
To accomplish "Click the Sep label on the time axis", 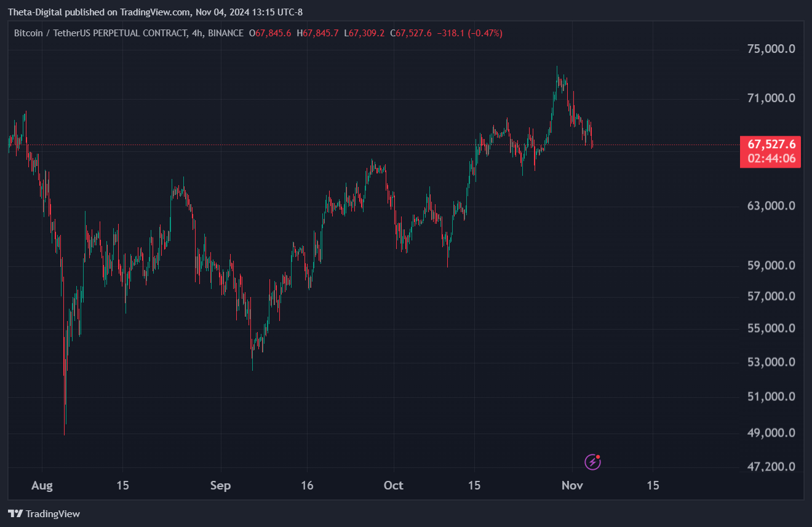I will [220, 486].
